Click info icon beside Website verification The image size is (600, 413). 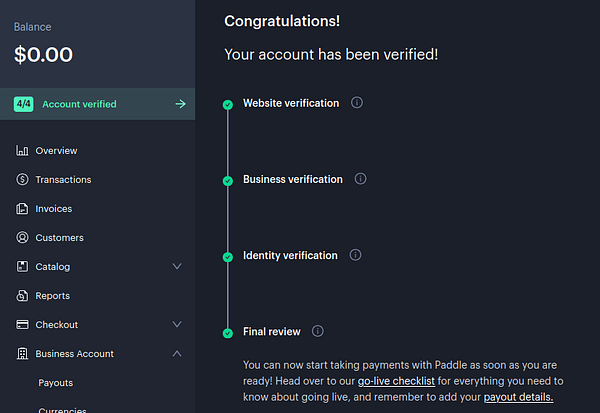point(357,103)
